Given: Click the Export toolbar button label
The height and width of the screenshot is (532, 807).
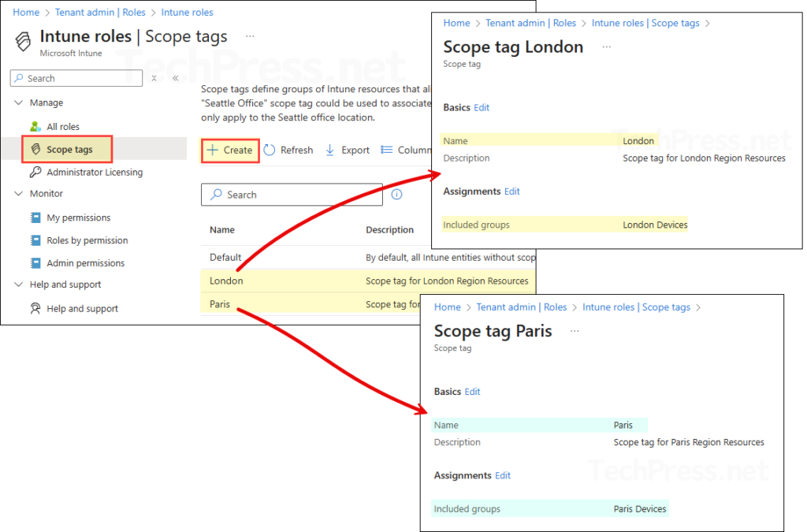Looking at the screenshot, I should 355,150.
